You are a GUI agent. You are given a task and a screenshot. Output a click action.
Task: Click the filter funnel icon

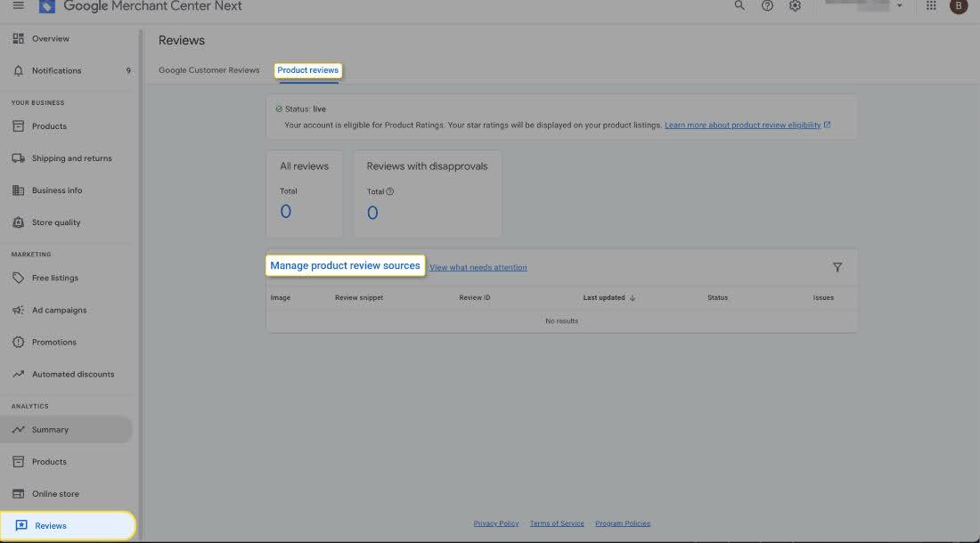pos(837,267)
